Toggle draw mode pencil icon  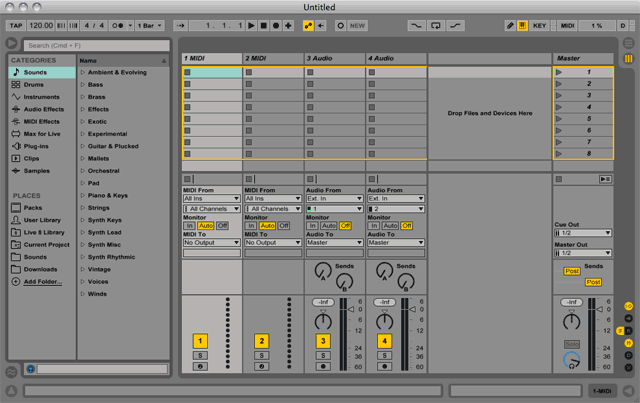coord(510,26)
